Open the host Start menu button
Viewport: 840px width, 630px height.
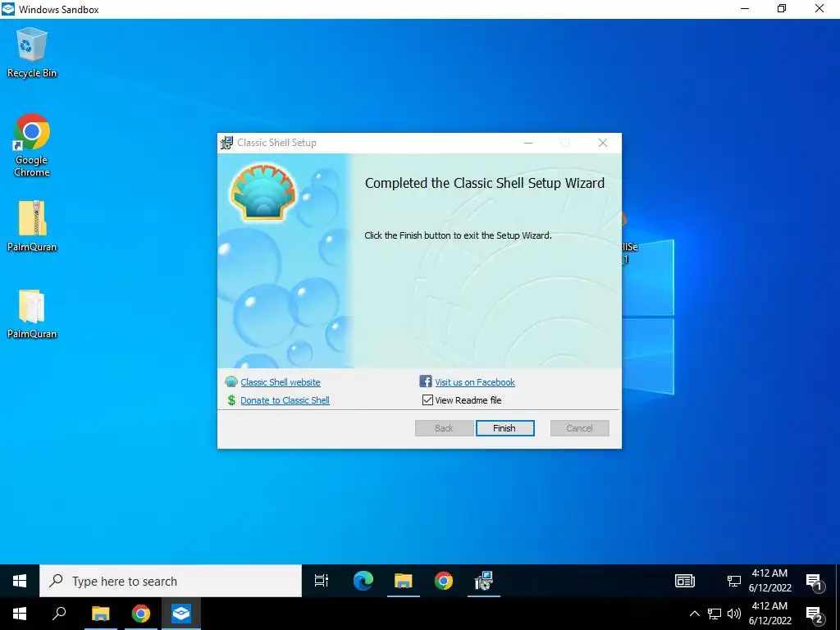click(20, 614)
